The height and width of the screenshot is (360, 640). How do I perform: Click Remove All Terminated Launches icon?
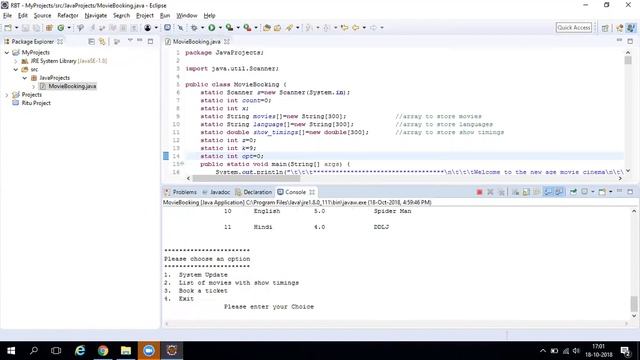pyautogui.click(x=501, y=192)
